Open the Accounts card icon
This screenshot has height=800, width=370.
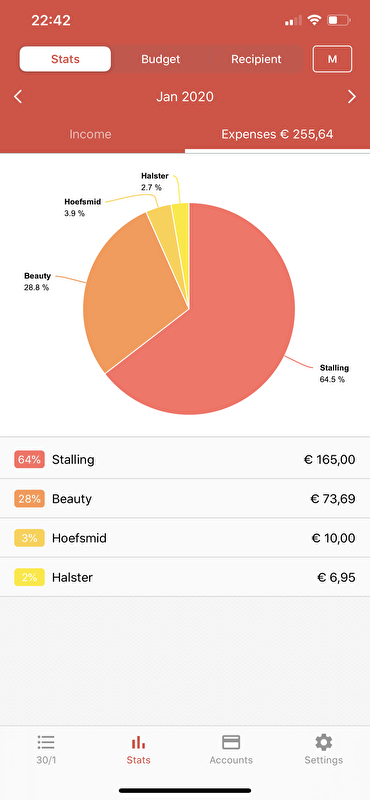[x=231, y=742]
